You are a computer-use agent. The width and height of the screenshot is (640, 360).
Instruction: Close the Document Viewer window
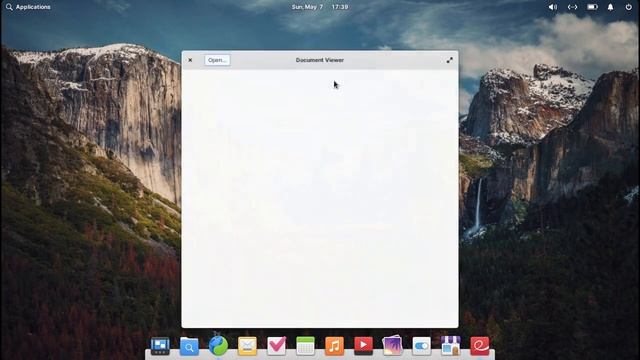click(x=190, y=60)
